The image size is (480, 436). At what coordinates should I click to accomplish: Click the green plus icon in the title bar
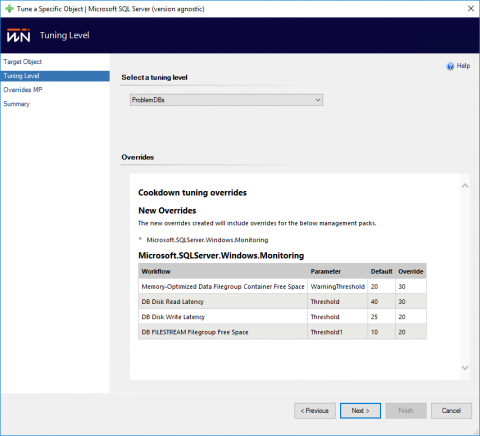[10, 8]
